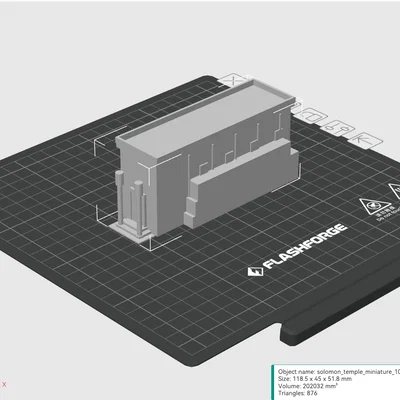This screenshot has height=400, width=400.
Task: Click the 'Volume: 202032 mm³' text
Action: click(308, 386)
